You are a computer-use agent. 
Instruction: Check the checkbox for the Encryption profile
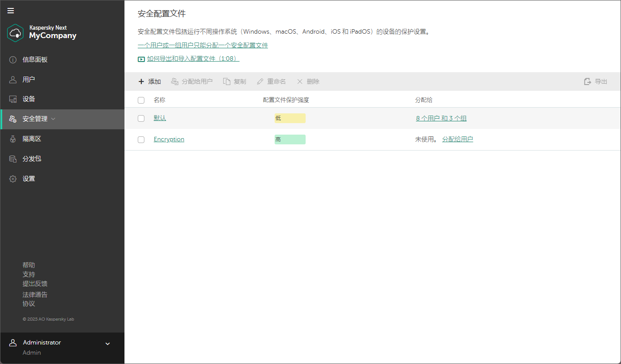click(x=141, y=139)
